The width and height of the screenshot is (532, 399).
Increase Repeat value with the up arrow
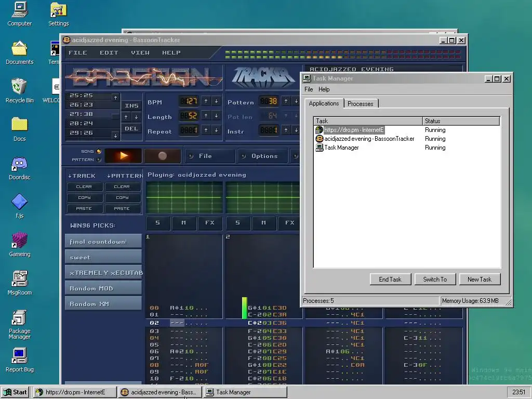(x=206, y=130)
